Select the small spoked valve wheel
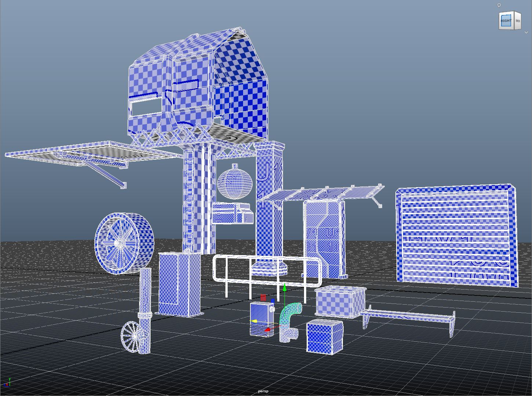The height and width of the screenshot is (396, 532). tap(132, 337)
